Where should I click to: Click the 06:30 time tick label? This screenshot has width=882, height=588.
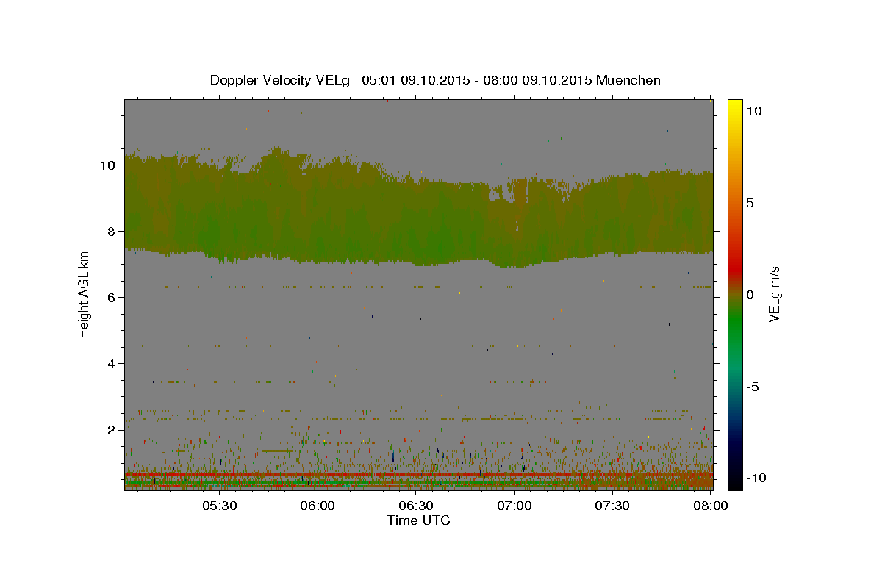pos(416,506)
